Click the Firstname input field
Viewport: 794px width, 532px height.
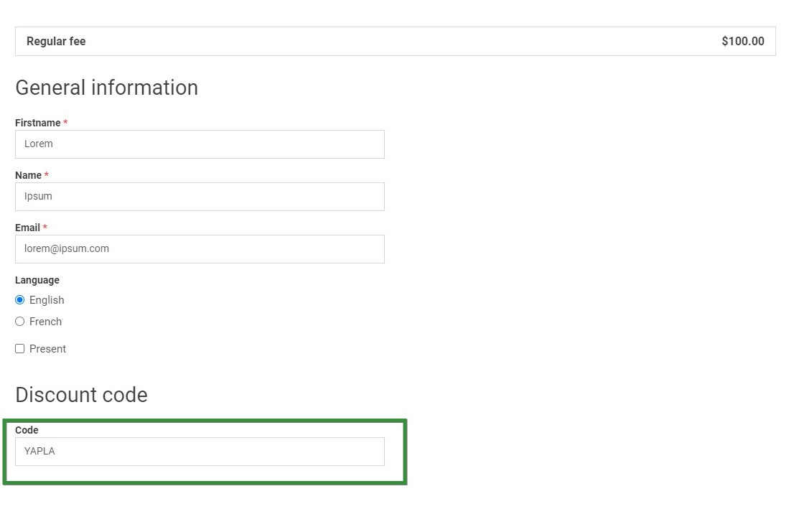tap(200, 144)
